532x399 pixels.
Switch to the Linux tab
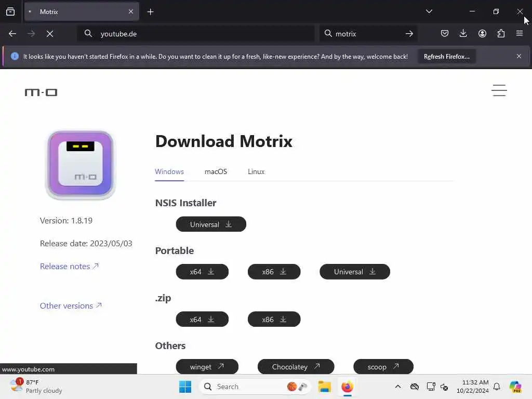coord(256,171)
